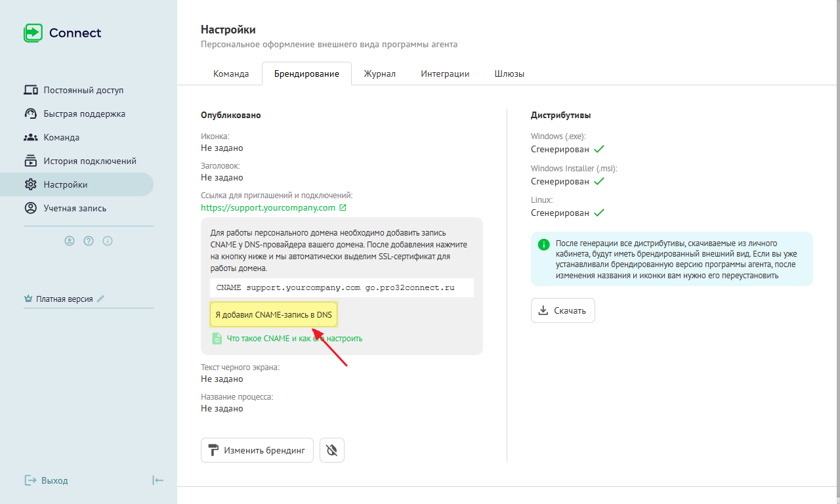Open the Журнал tab
The height and width of the screenshot is (504, 840).
click(x=380, y=73)
